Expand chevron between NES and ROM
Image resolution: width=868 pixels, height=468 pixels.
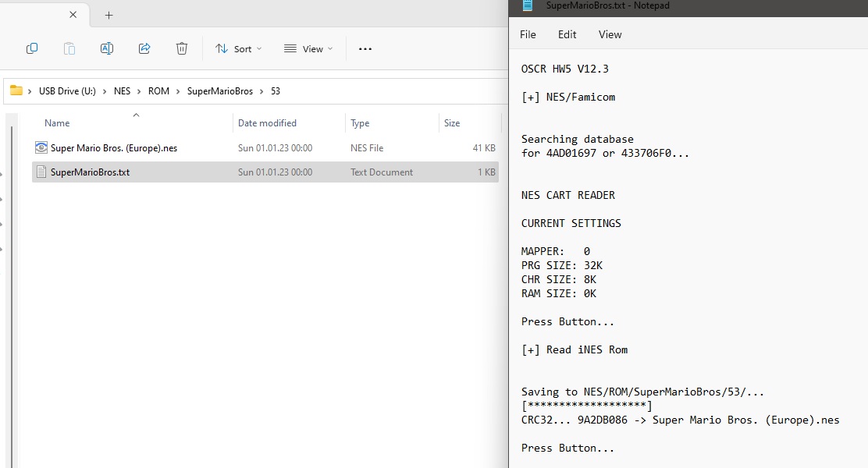point(139,91)
